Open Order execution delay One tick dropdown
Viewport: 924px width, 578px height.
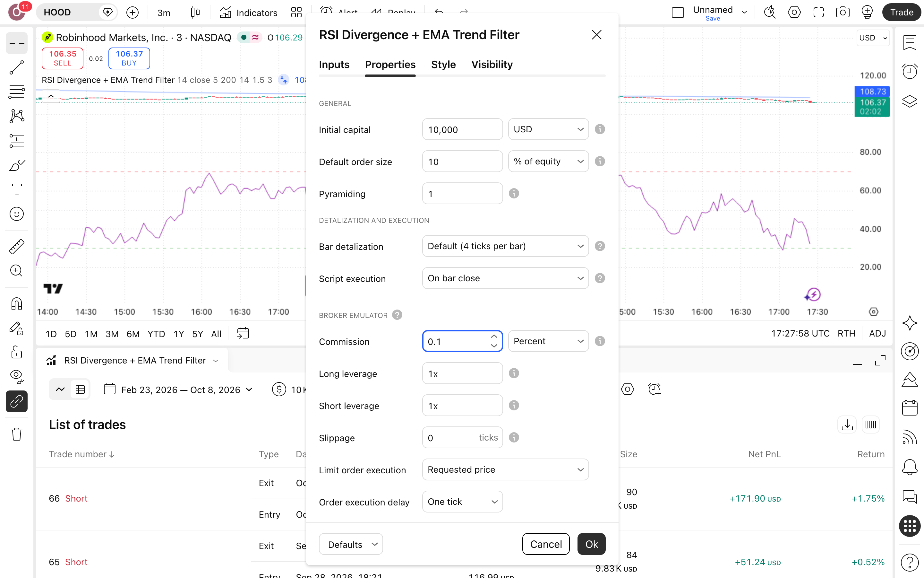[462, 502]
